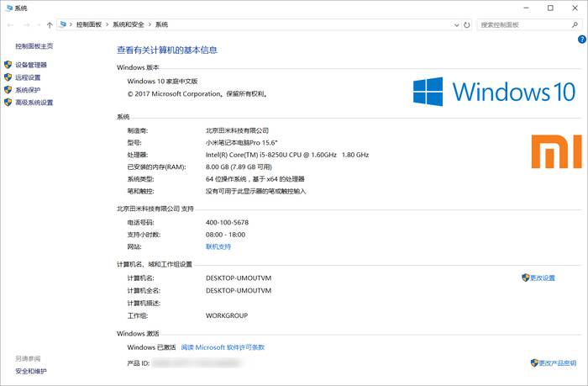
Task: Click the phone number 400-100-5678
Action: [x=228, y=222]
